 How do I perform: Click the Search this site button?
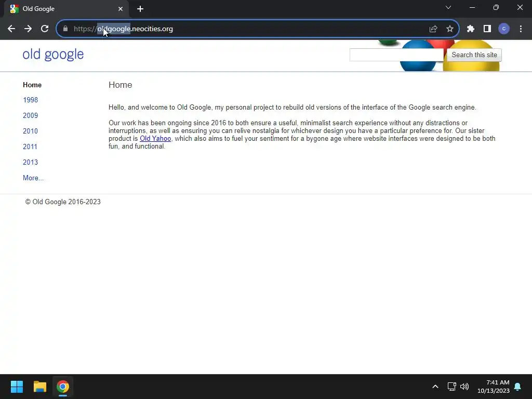coord(474,55)
